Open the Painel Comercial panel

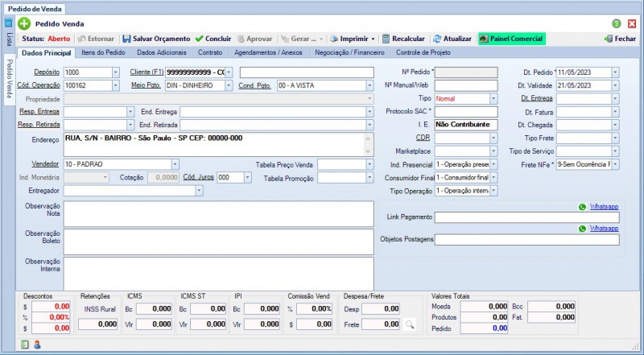[x=511, y=39]
